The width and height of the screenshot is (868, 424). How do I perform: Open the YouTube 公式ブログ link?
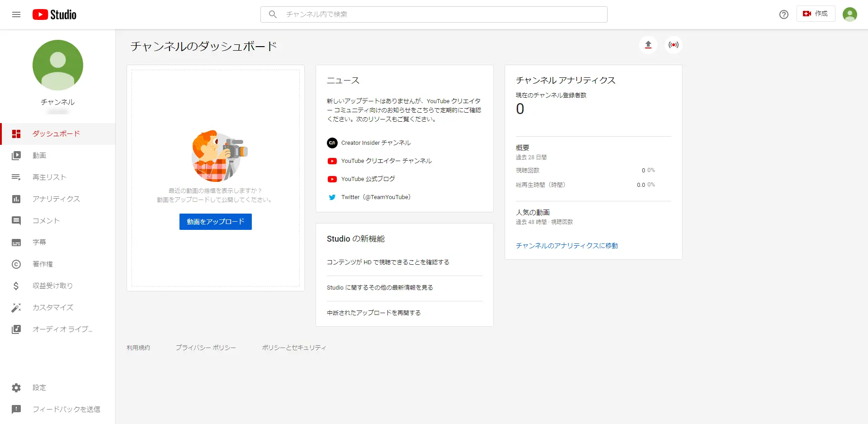368,179
